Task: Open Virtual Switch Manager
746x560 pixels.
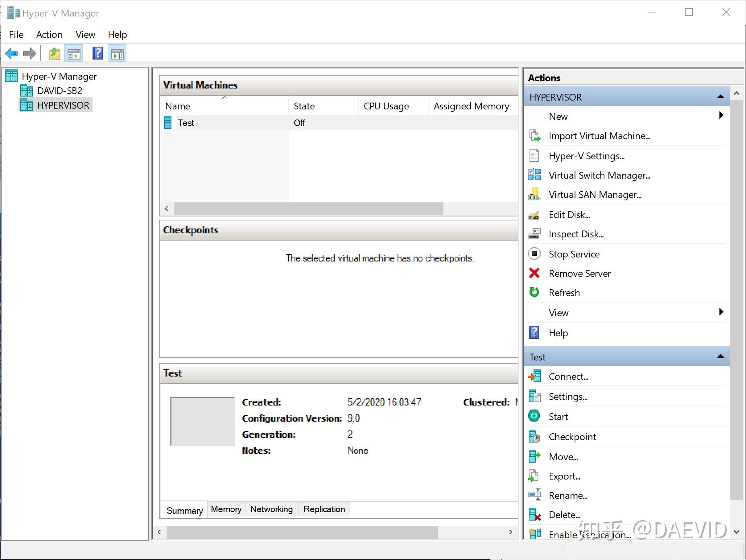Action: (600, 175)
